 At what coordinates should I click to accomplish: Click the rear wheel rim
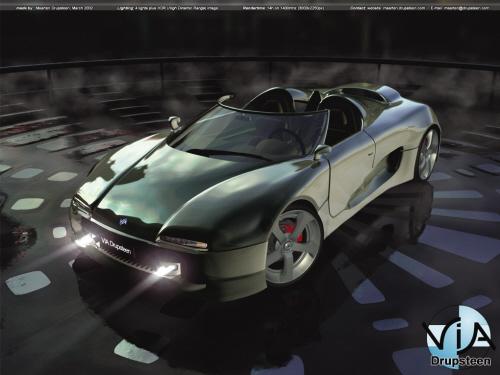coord(428,154)
